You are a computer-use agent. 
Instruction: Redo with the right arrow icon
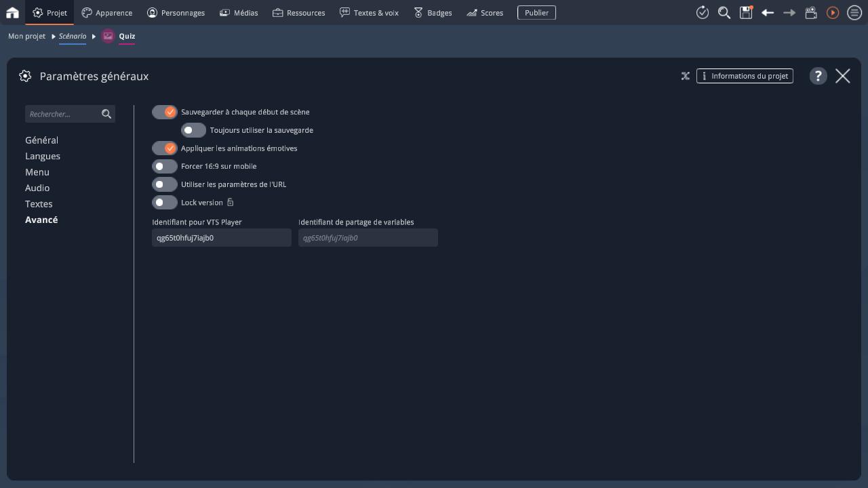[x=789, y=12]
